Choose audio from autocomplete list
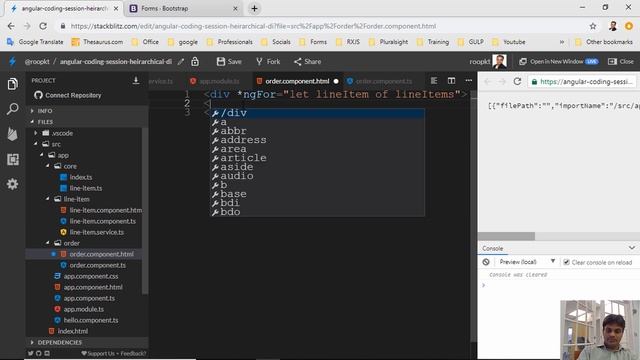Screen dimensions: 640x360 (x=317, y=176)
